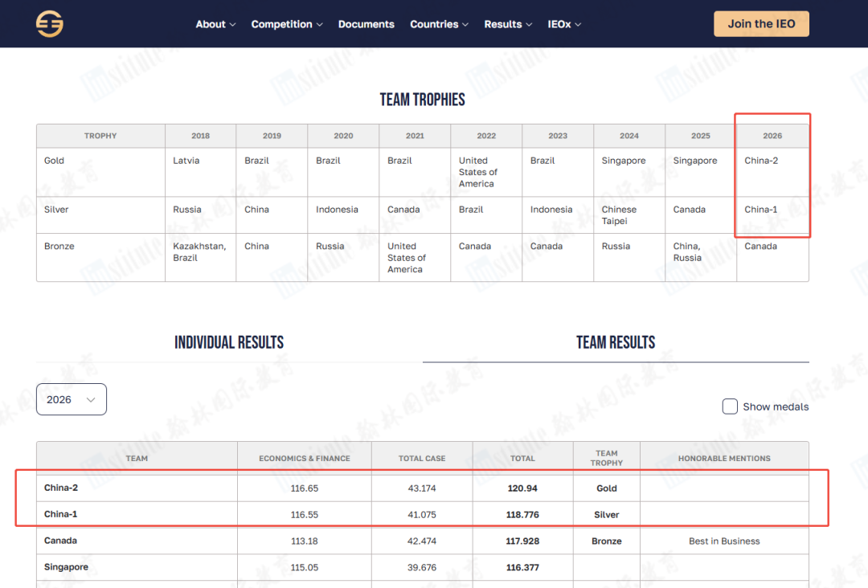Click the Singapore team name
The height and width of the screenshot is (588, 868).
[x=66, y=567]
